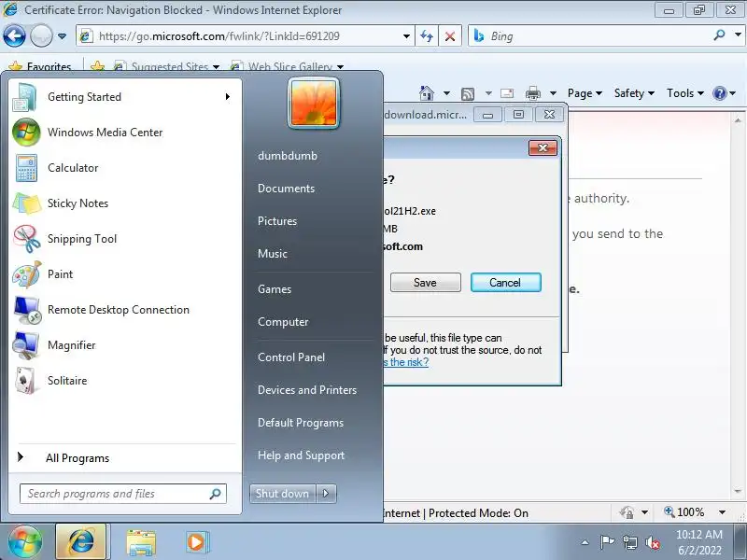Click the blue Help question mark icon
This screenshot has height=560, width=747.
(719, 93)
